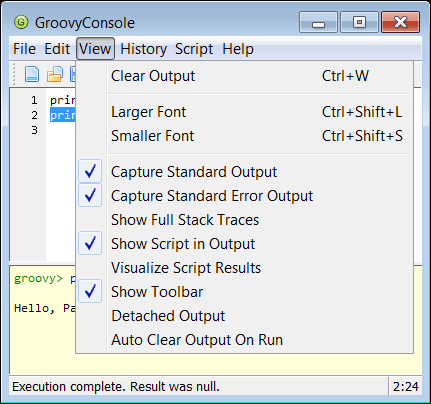Turn on Auto Clear Output On Run
This screenshot has height=404, width=431.
click(244, 340)
